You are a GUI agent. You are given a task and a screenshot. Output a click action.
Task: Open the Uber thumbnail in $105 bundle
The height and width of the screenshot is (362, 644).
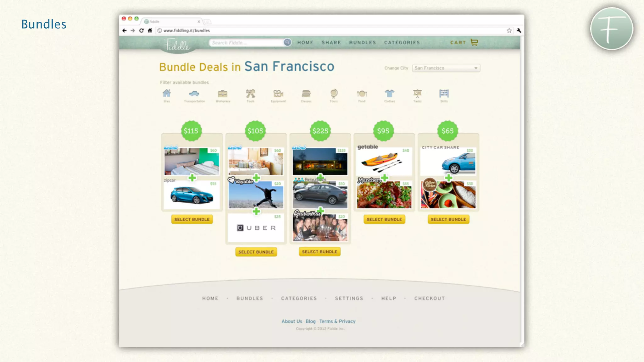coord(256,228)
